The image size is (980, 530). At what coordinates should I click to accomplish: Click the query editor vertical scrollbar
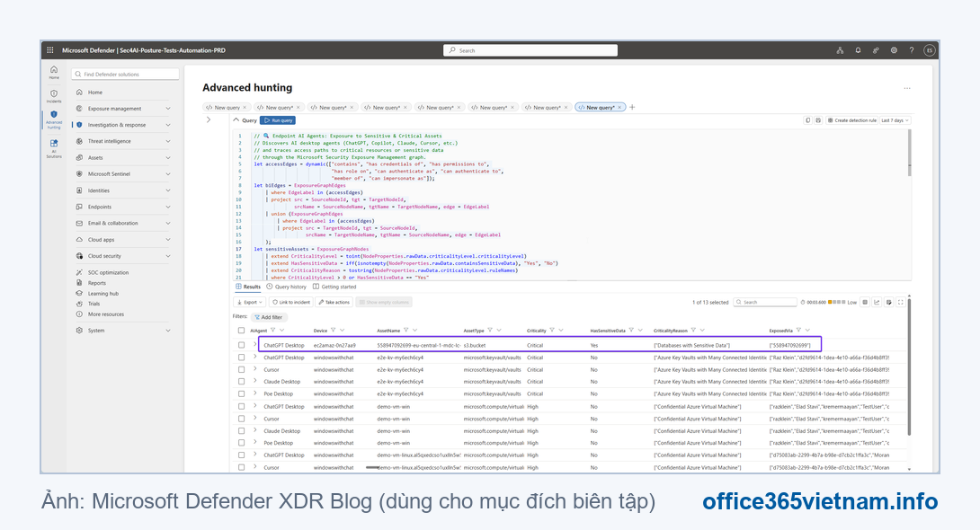click(909, 153)
